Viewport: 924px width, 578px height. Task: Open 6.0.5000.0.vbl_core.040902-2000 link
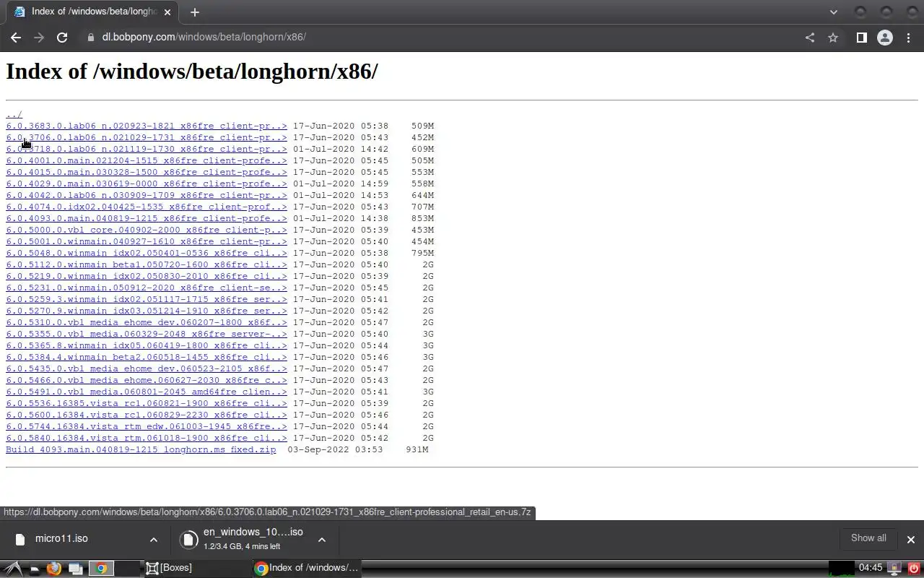[x=147, y=230]
